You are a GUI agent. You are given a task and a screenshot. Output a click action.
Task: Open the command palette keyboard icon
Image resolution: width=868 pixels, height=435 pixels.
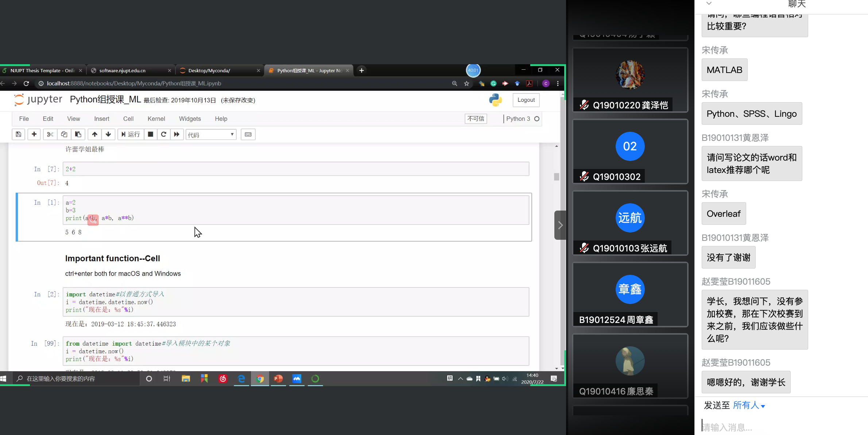pos(248,134)
